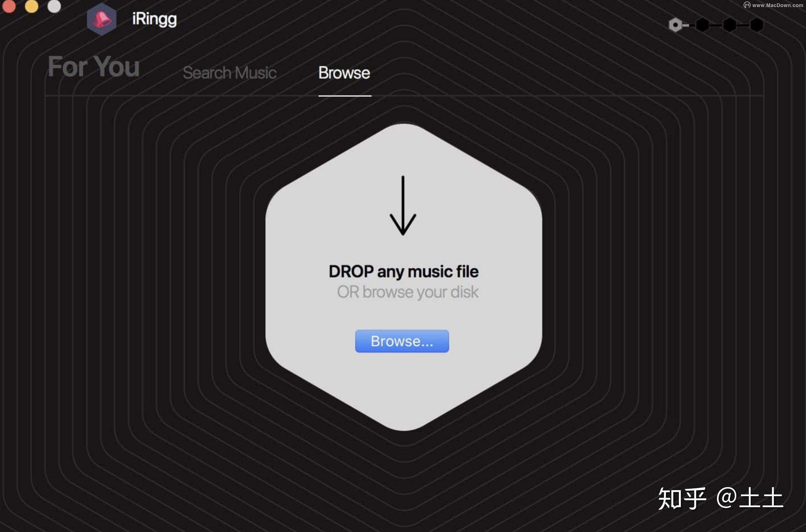The image size is (806, 532).
Task: Click the white zoom traffic light button
Action: (x=54, y=6)
